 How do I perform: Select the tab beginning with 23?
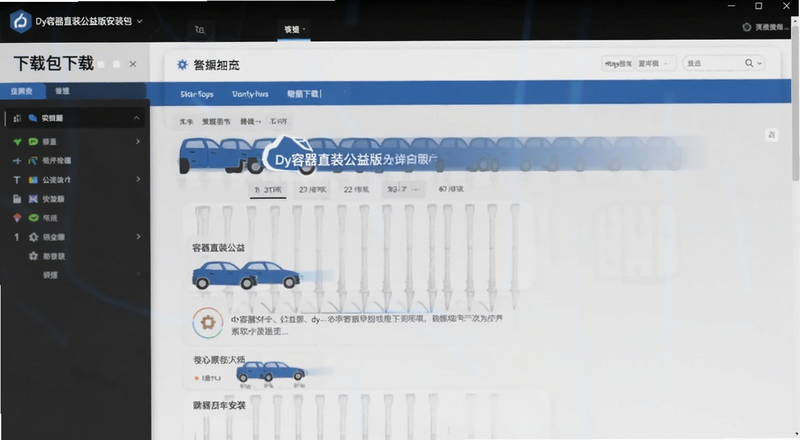point(312,189)
